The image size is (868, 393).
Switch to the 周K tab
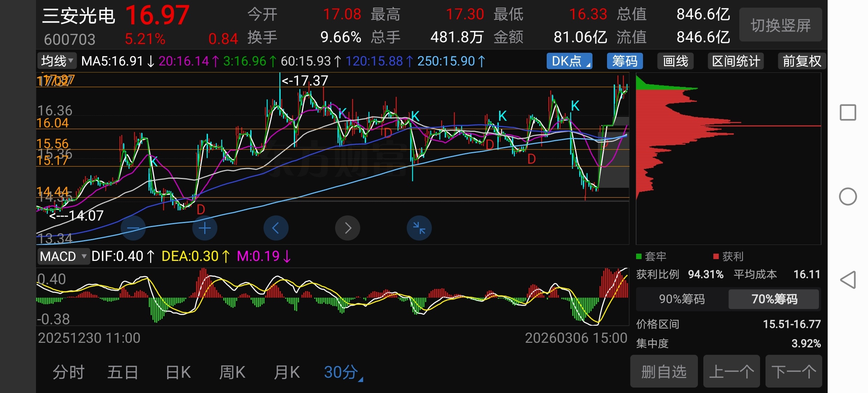coord(232,372)
